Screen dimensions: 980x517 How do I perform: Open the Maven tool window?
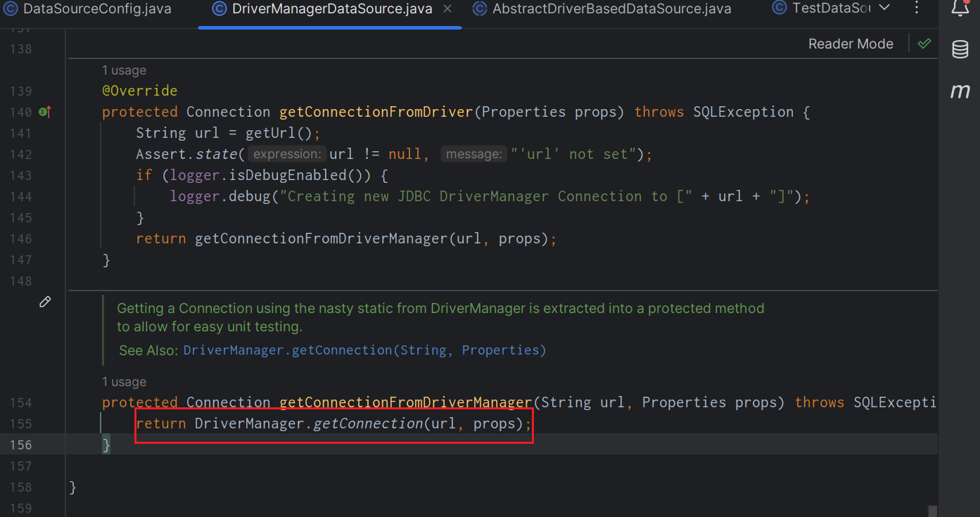(960, 91)
